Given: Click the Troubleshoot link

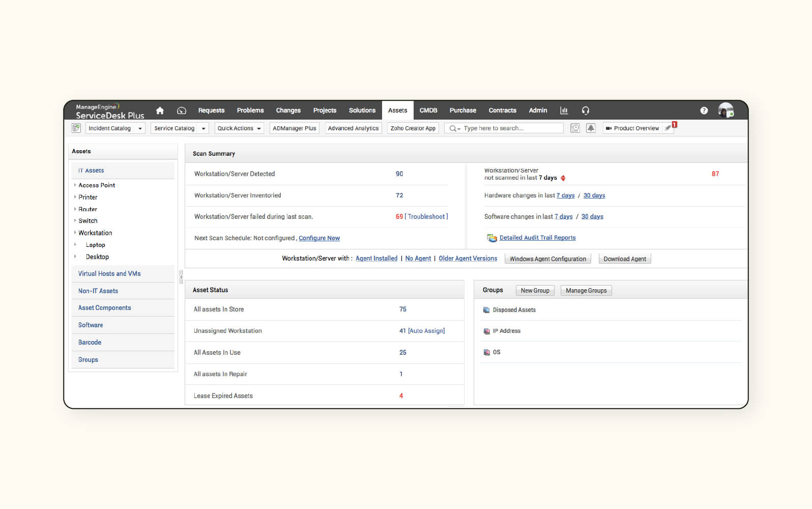Looking at the screenshot, I should click(x=426, y=217).
